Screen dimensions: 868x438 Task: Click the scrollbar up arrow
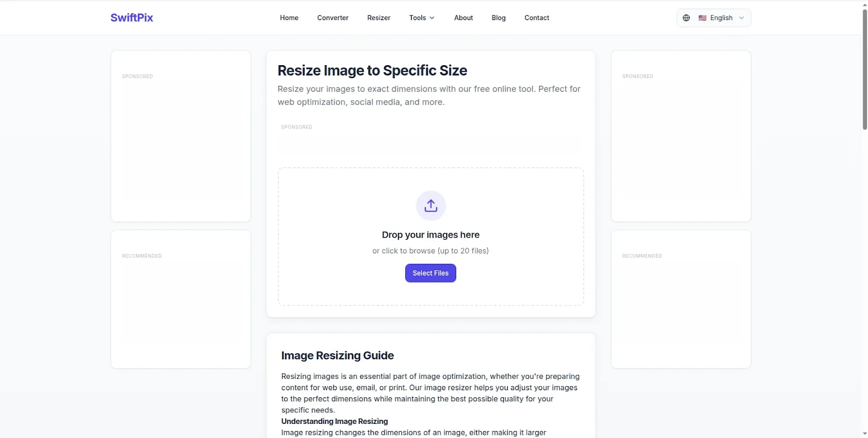[x=865, y=4]
